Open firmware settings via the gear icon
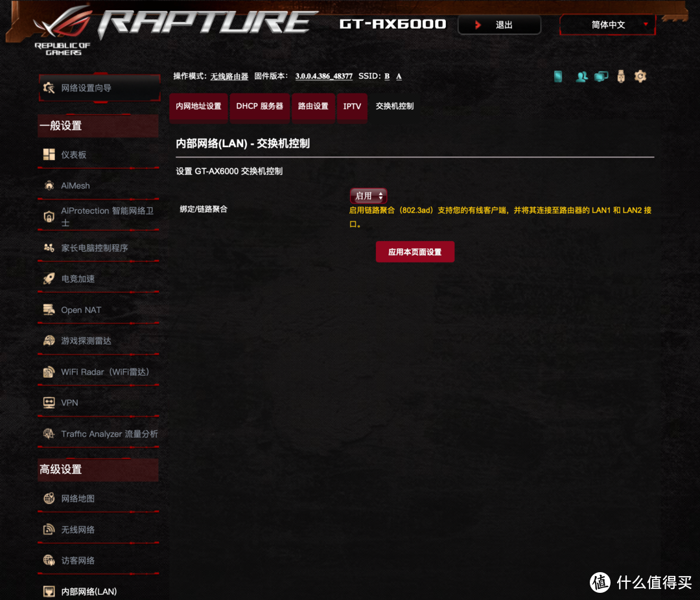The height and width of the screenshot is (600, 700). (640, 76)
